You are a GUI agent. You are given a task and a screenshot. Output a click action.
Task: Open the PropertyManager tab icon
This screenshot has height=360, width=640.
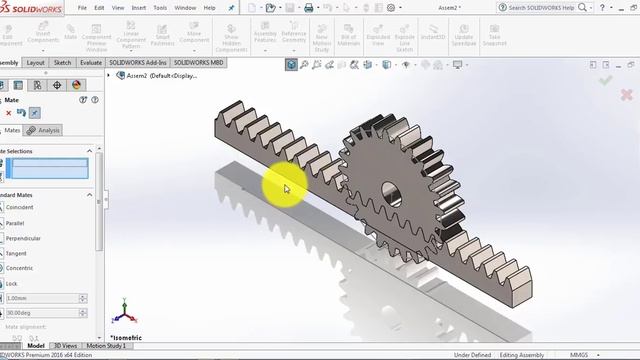coord(18,85)
